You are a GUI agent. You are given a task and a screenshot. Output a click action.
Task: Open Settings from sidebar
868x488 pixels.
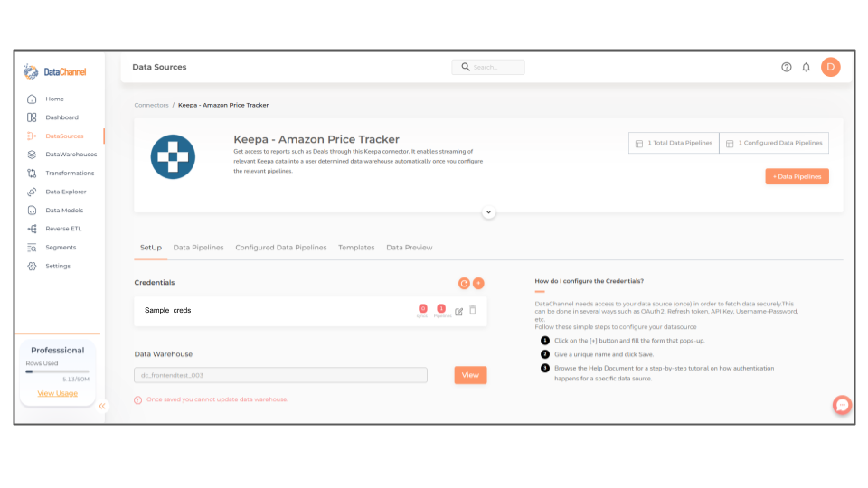tap(58, 266)
